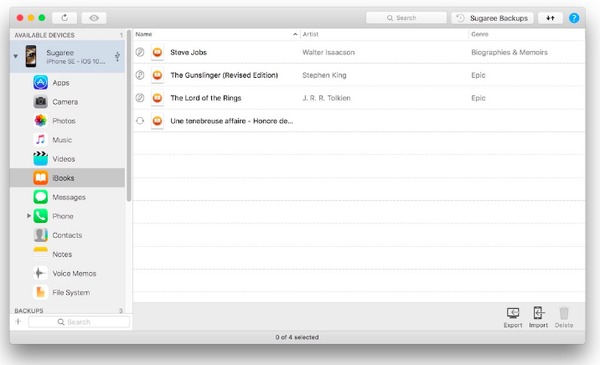Viewport: 600px width, 365px height.
Task: Click the plus button beside sidebar search
Action: pos(18,321)
